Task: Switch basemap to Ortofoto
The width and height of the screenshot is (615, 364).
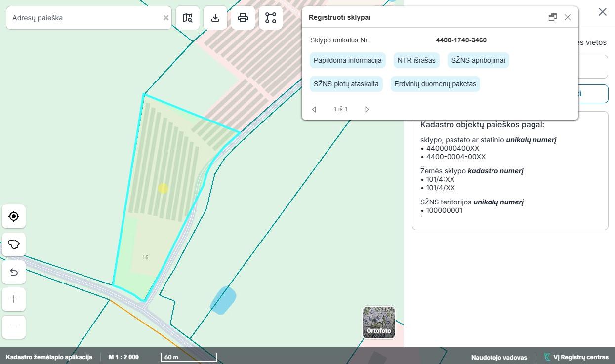Action: 379,323
